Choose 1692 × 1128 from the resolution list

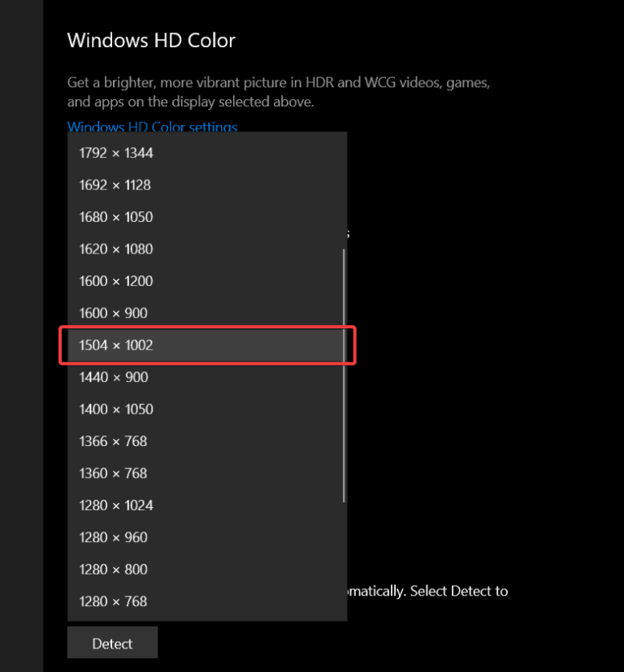pyautogui.click(x=115, y=184)
